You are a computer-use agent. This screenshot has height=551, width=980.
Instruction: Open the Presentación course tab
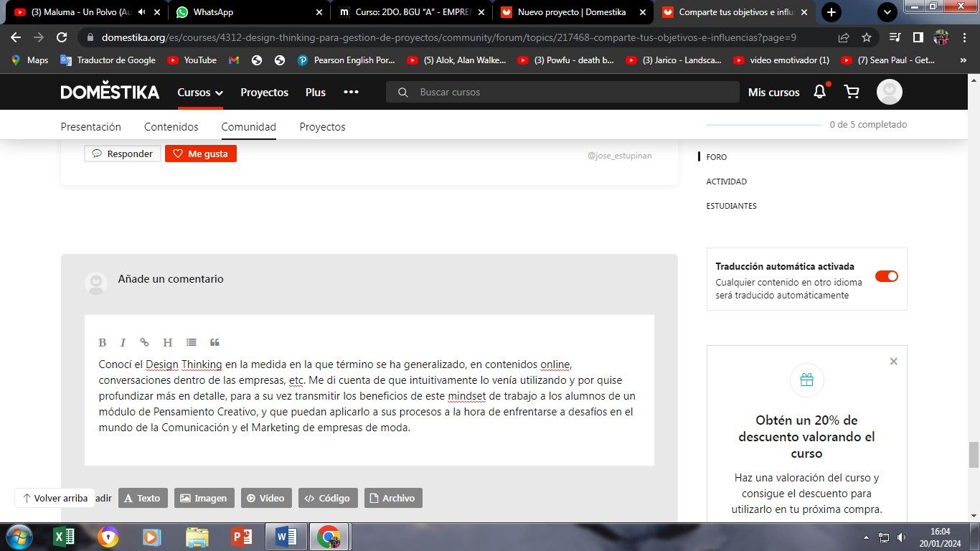[x=91, y=127]
